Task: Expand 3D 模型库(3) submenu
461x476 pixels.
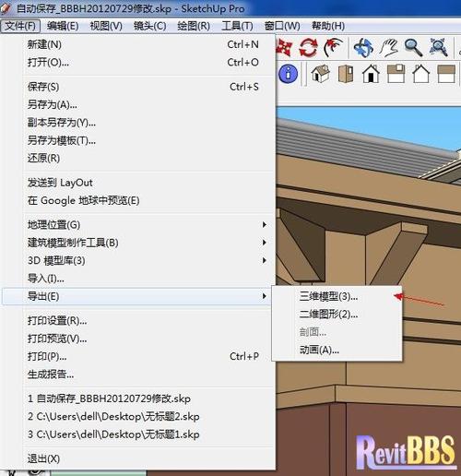Action: pyautogui.click(x=138, y=260)
